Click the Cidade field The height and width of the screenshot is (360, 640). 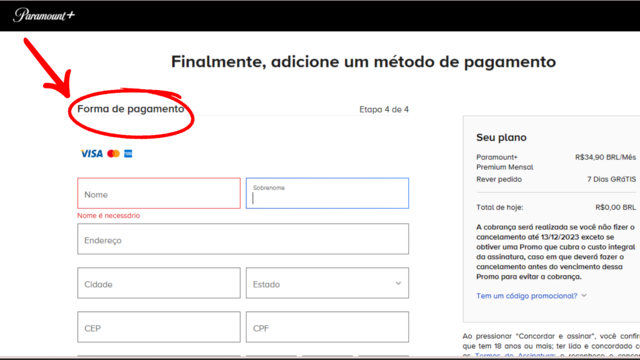click(159, 283)
